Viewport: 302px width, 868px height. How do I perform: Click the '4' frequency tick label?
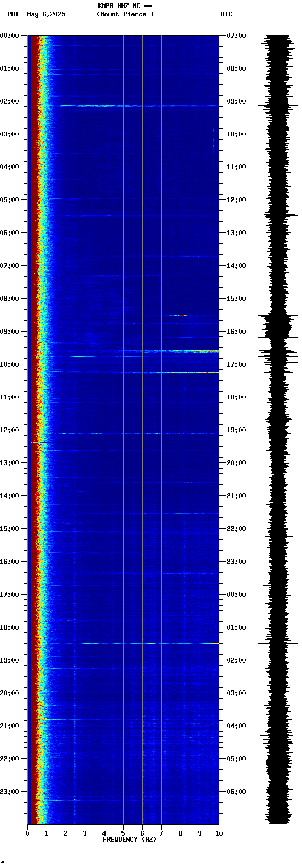point(104,833)
